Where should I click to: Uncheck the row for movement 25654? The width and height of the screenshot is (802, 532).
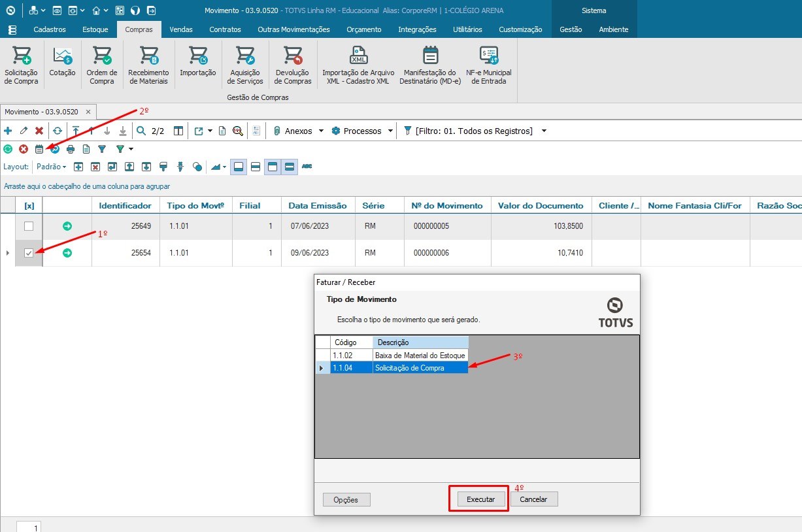tap(28, 252)
